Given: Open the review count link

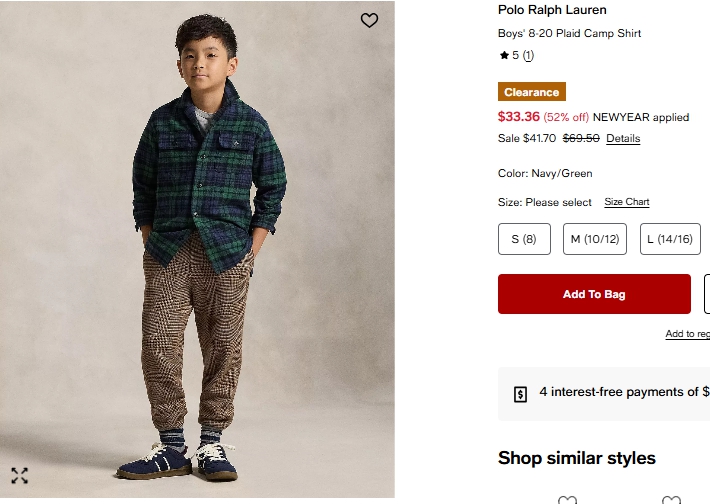Looking at the screenshot, I should pyautogui.click(x=528, y=55).
